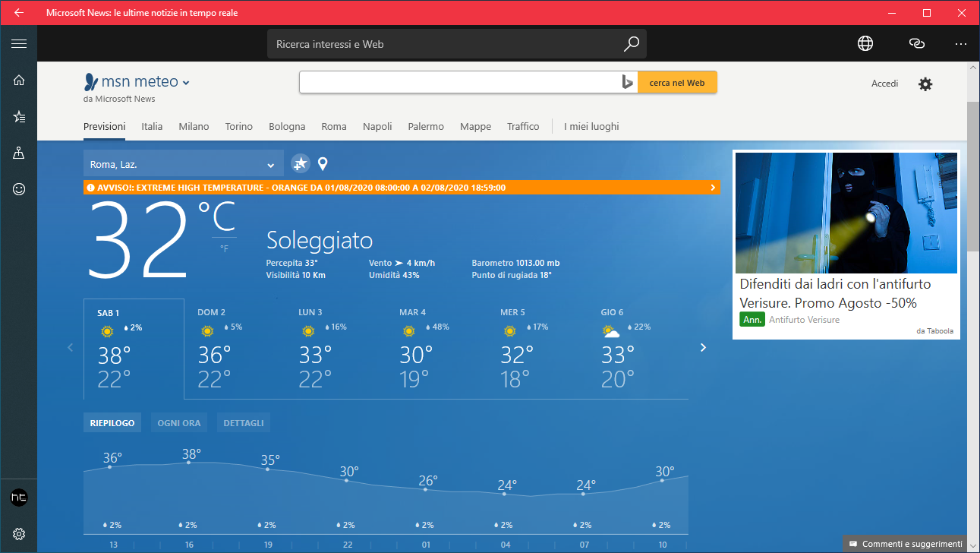Click the smiley feedback icon in sidebar
This screenshot has width=980, height=553.
19,189
